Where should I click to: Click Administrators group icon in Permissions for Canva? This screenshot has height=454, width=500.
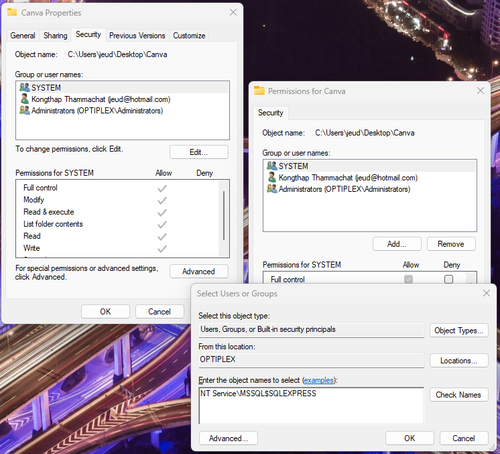pyautogui.click(x=272, y=189)
